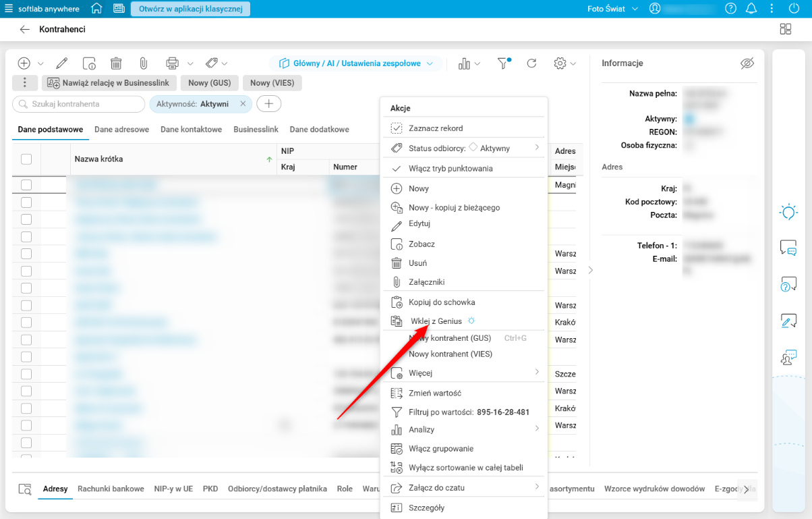Open the chat bubble sidebar icon
This screenshot has width=812, height=519.
pos(788,248)
